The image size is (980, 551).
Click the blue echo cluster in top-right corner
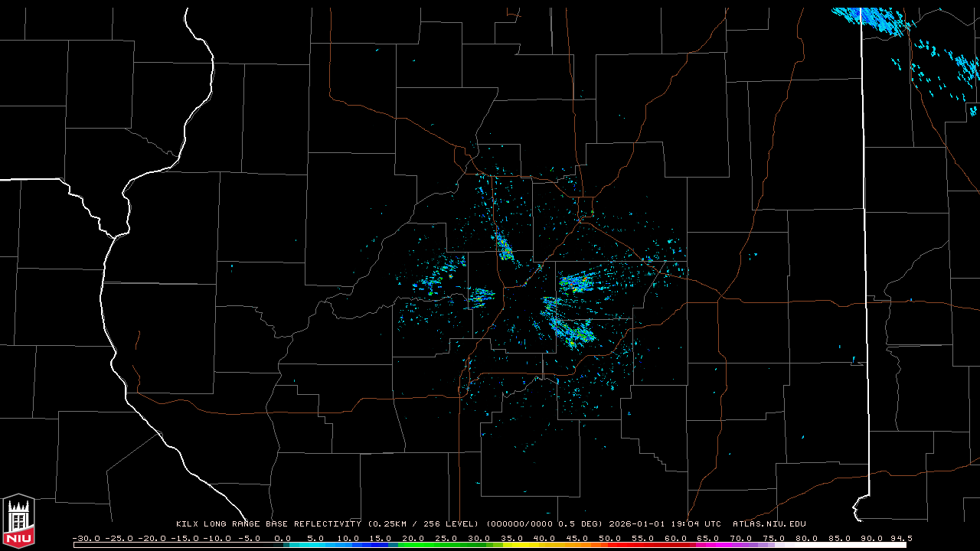click(873, 18)
